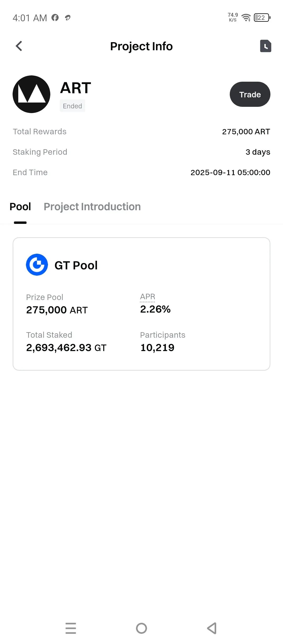The width and height of the screenshot is (283, 644).
Task: Tap the 2.26% APR value
Action: pos(155,309)
